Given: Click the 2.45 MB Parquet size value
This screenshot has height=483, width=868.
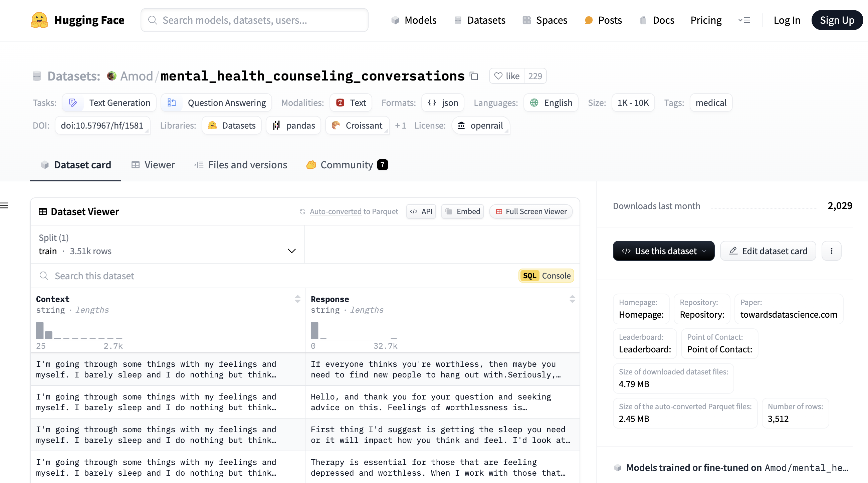Looking at the screenshot, I should [x=634, y=419].
